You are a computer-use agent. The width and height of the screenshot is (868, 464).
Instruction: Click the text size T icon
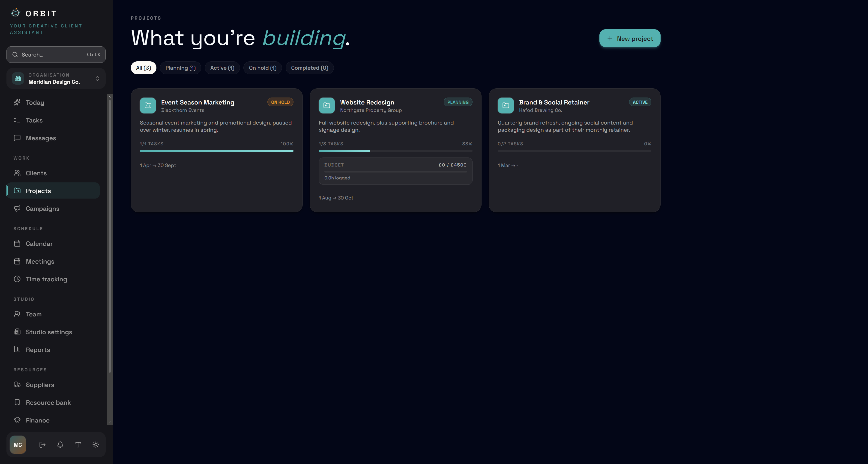click(x=78, y=445)
